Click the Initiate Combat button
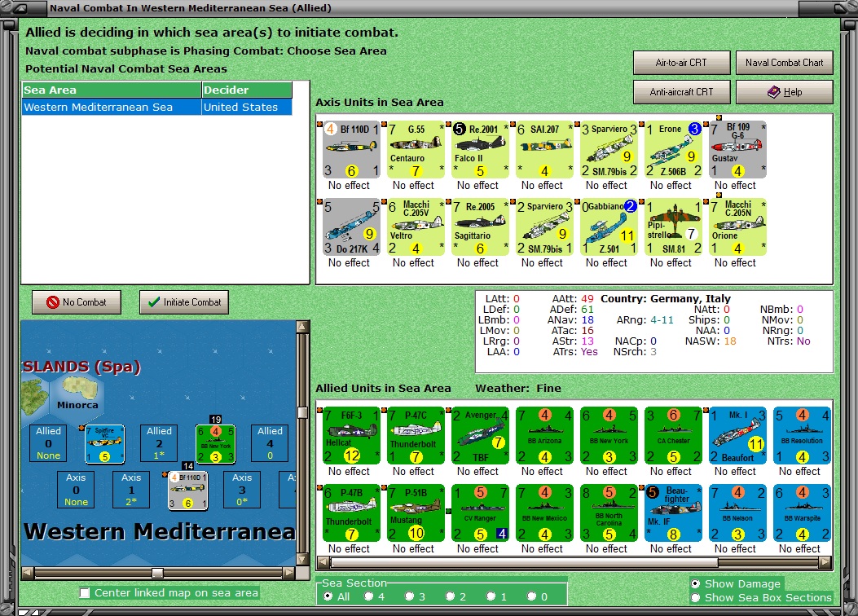Screen dimensions: 858x616 (184, 302)
